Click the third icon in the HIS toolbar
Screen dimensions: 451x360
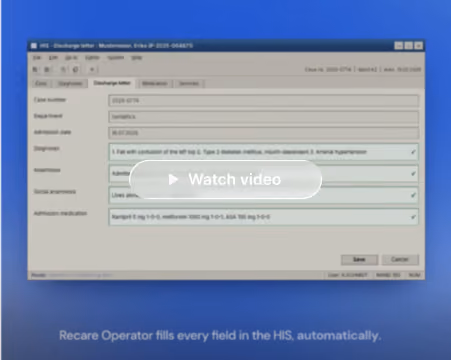63,70
